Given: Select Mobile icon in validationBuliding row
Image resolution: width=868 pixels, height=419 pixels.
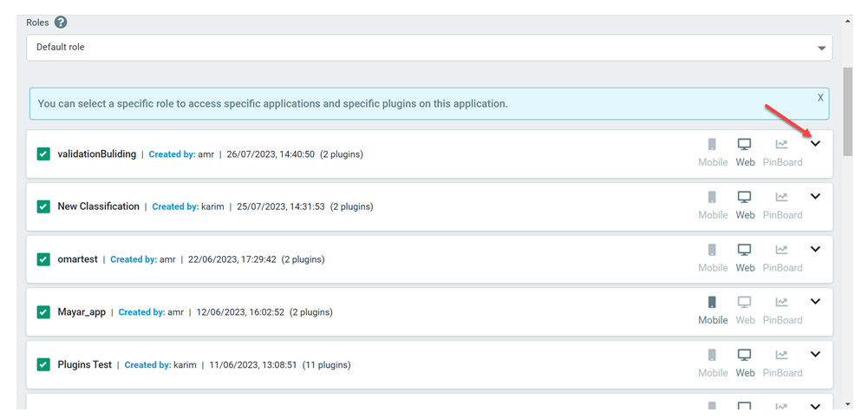Looking at the screenshot, I should tap(713, 145).
